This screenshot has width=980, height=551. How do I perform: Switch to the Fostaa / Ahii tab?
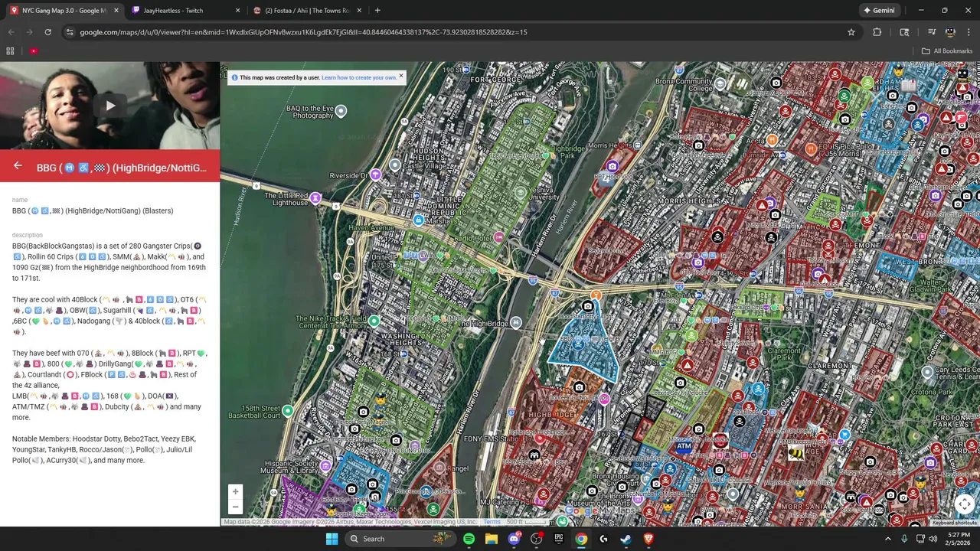(x=307, y=11)
